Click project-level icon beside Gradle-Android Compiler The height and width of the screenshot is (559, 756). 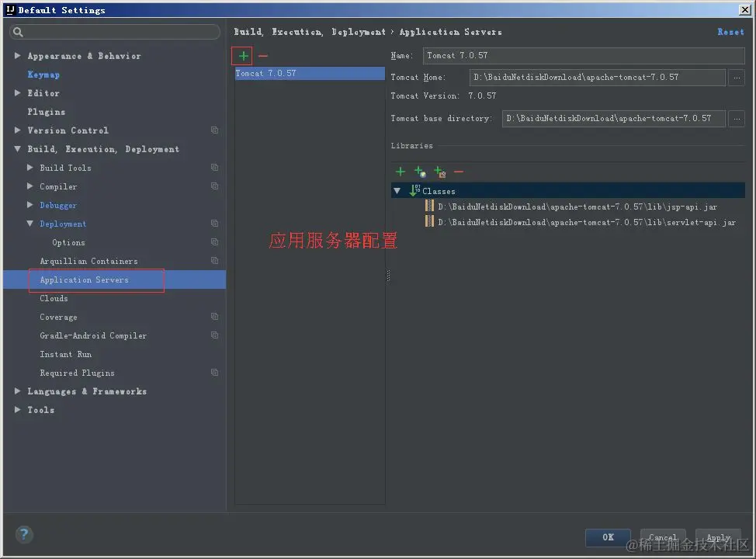tap(214, 335)
